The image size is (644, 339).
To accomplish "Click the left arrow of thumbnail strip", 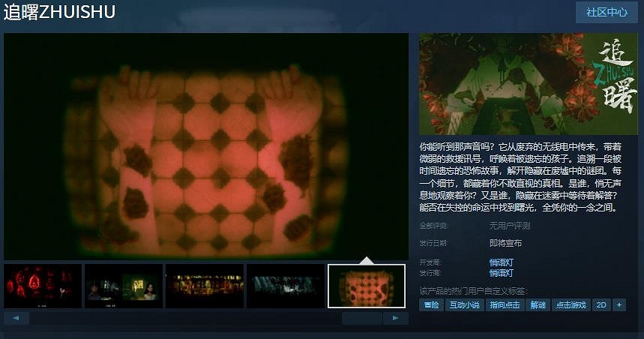I will [16, 318].
